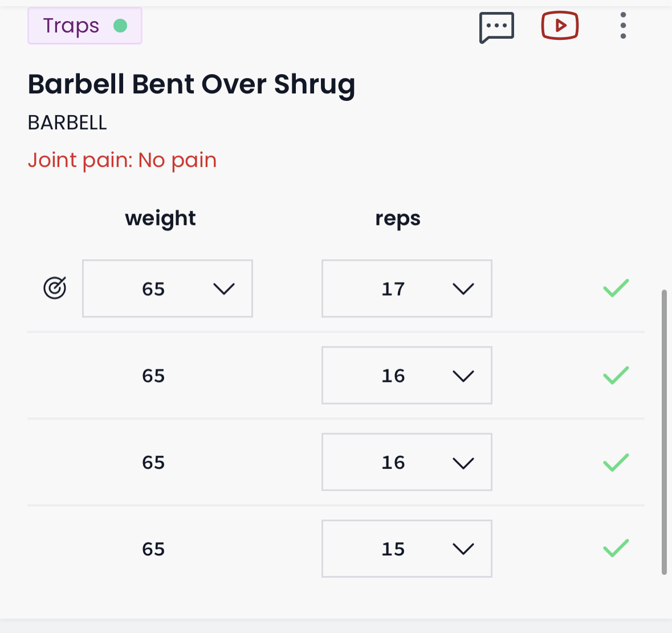672x633 pixels.
Task: Click the fourth set weight value 65
Action: coord(153,549)
